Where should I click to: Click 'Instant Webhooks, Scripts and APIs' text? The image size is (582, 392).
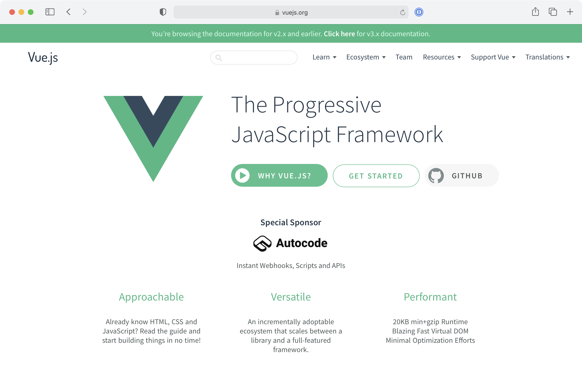pyautogui.click(x=291, y=265)
